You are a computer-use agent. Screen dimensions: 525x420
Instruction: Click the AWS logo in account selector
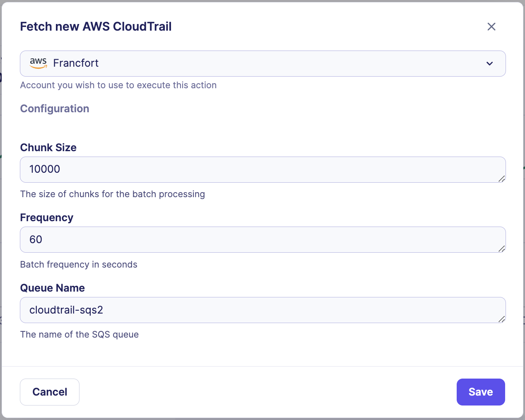pyautogui.click(x=38, y=63)
